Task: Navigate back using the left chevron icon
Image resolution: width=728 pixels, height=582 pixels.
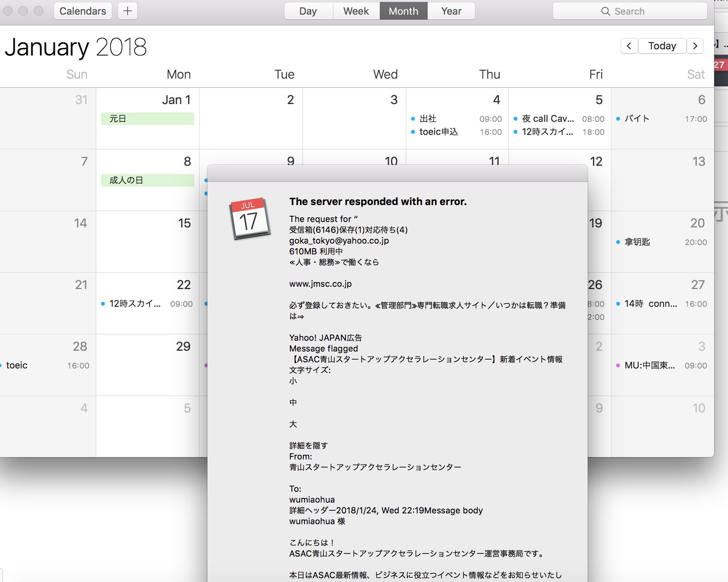Action: pyautogui.click(x=629, y=45)
